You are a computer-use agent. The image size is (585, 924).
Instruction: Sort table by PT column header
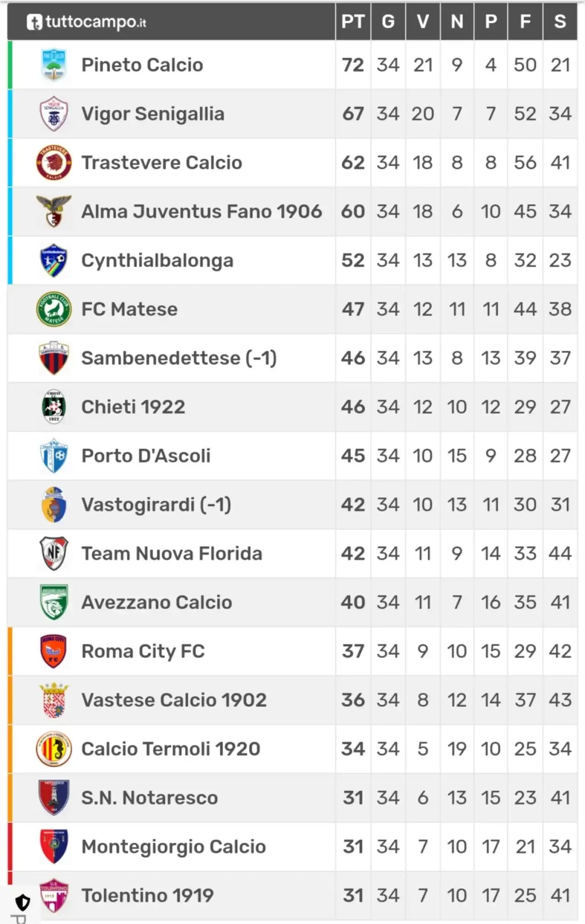coord(353,21)
